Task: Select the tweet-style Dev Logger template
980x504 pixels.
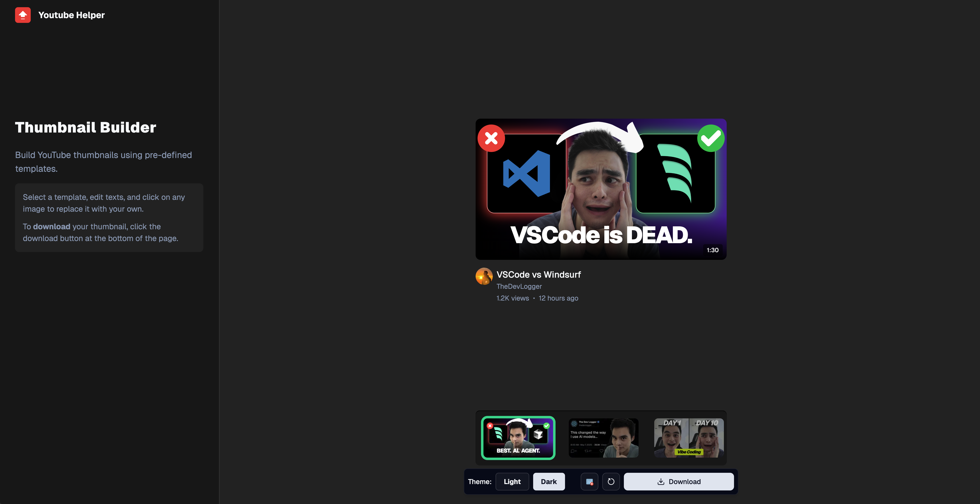Action: point(603,438)
